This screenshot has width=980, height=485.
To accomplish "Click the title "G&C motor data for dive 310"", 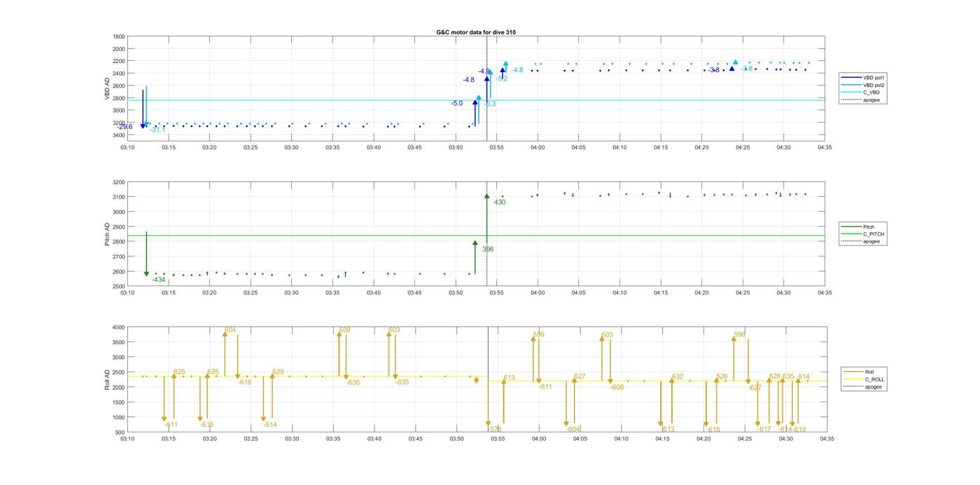I will pyautogui.click(x=476, y=32).
